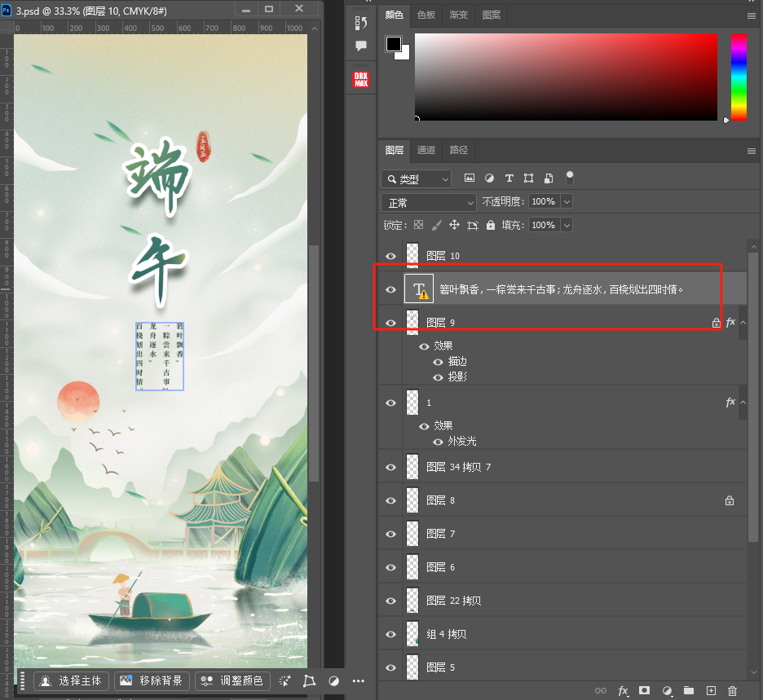Open the comments panel icon
Viewport: 763px width, 700px height.
361,46
